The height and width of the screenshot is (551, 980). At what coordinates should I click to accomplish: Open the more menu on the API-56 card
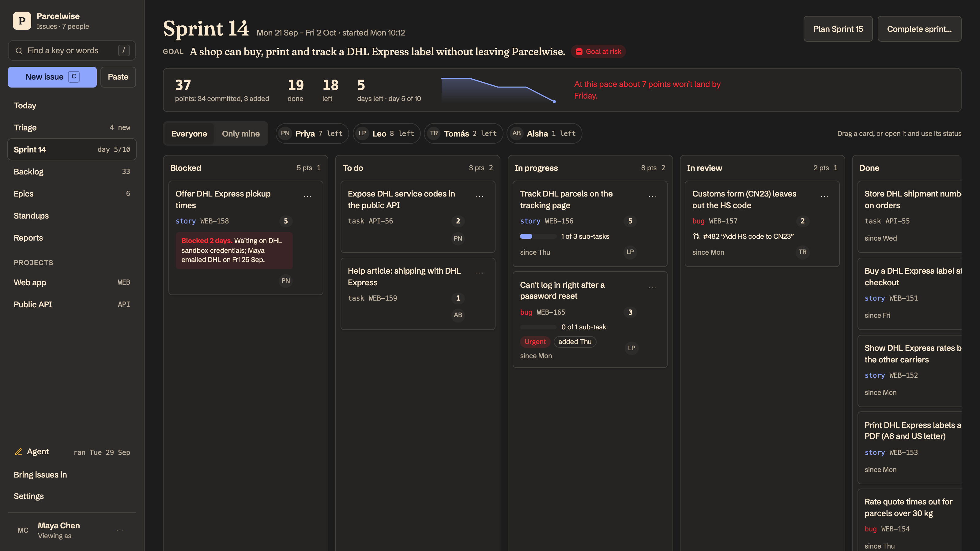[479, 196]
